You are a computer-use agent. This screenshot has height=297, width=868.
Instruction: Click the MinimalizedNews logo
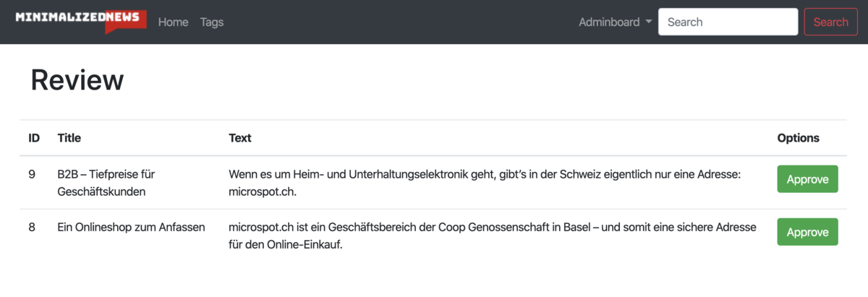click(80, 21)
